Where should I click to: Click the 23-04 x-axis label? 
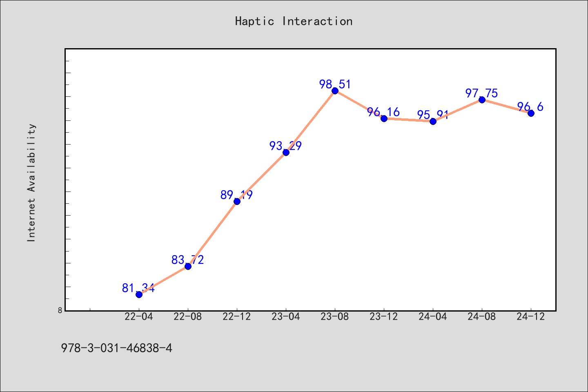[x=286, y=317]
